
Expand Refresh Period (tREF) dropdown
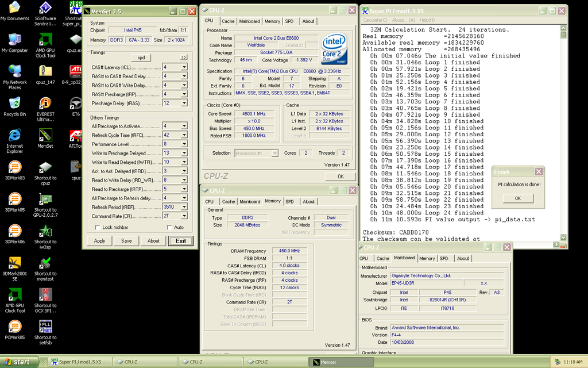coord(184,207)
